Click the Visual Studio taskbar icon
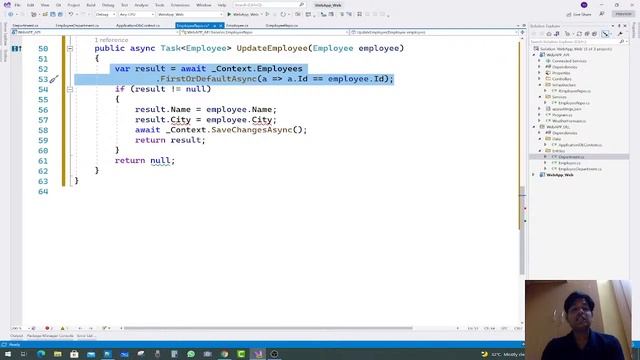The image size is (640, 360). [258, 354]
